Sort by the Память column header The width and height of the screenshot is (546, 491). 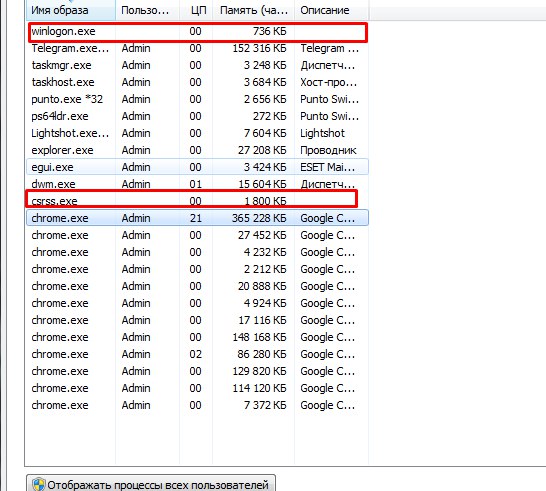[254, 10]
